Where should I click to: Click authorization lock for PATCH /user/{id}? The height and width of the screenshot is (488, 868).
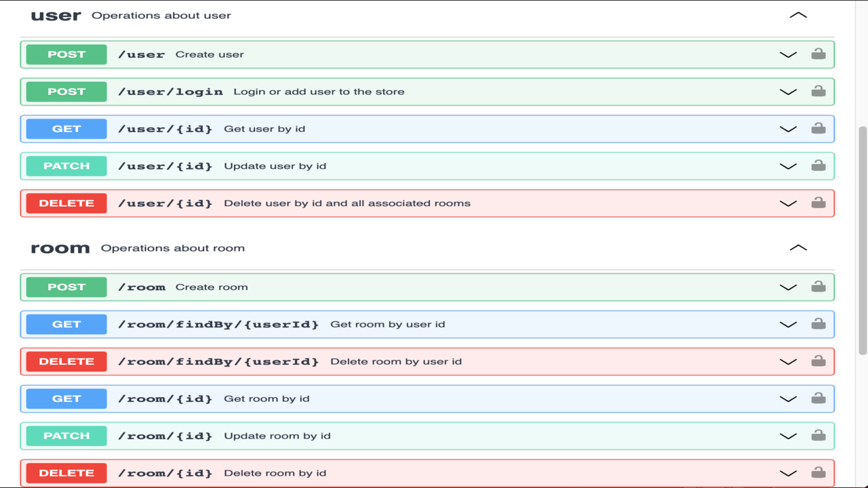pyautogui.click(x=818, y=165)
